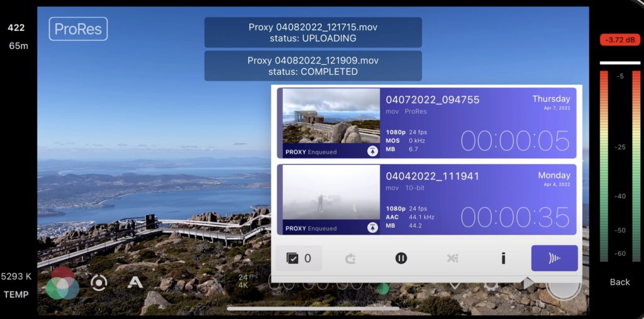Viewport: 644px width, 319px height.
Task: Open the RGB imaging color panel
Action: (x=62, y=283)
